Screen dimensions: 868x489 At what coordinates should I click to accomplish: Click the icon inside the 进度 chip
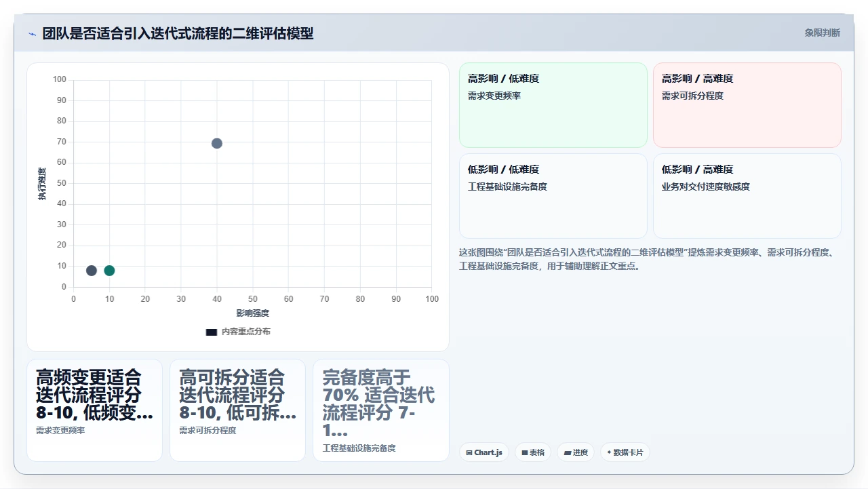pyautogui.click(x=567, y=452)
